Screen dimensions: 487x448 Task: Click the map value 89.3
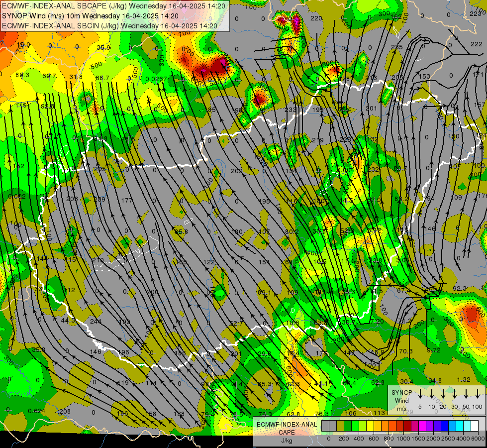pos(22,75)
